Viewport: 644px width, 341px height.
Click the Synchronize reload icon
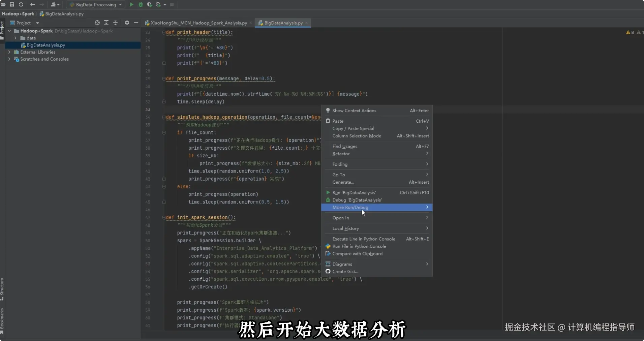pos(21,4)
